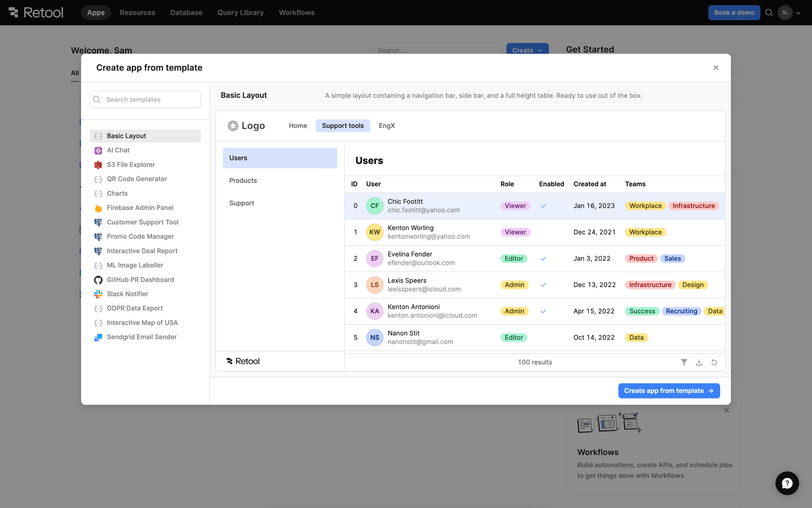
Task: Dismiss the Workflows card with its X
Action: pos(727,410)
